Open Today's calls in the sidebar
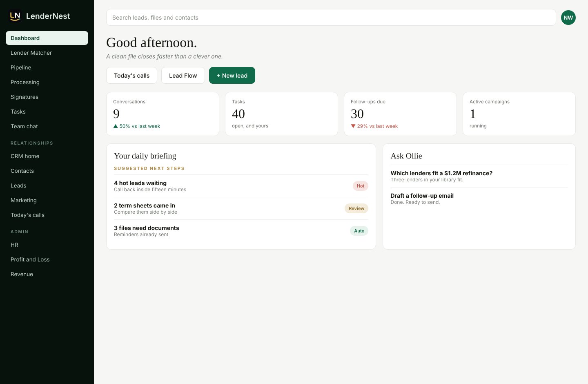The height and width of the screenshot is (384, 588). click(47, 215)
